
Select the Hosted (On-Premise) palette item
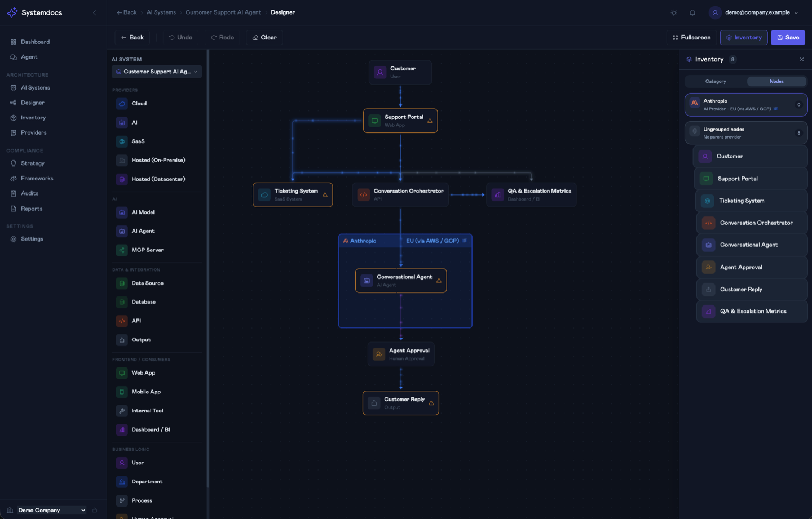tap(157, 160)
